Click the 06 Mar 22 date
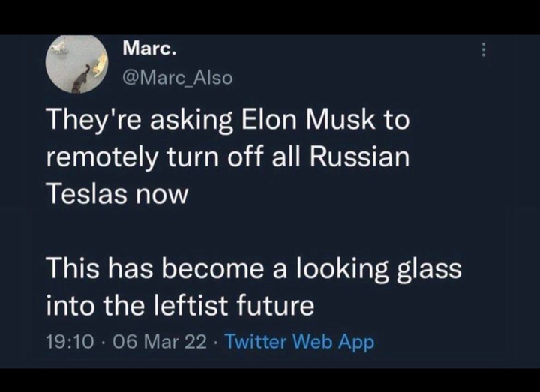This screenshot has width=540, height=392. [159, 342]
